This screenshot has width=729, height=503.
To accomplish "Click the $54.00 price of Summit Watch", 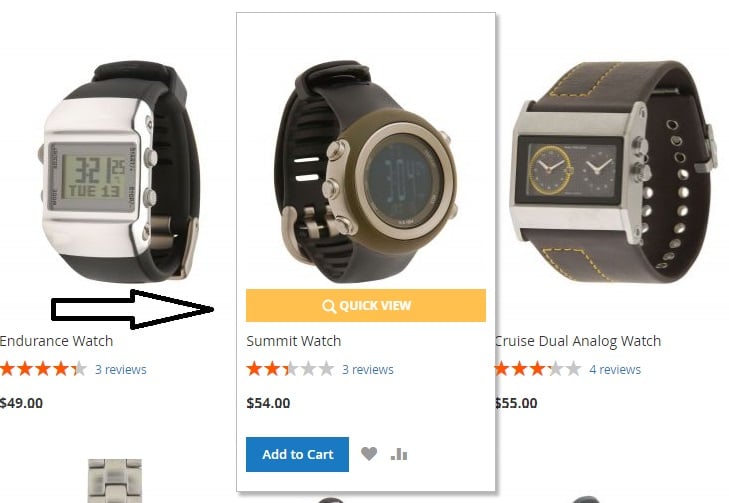I will (268, 403).
